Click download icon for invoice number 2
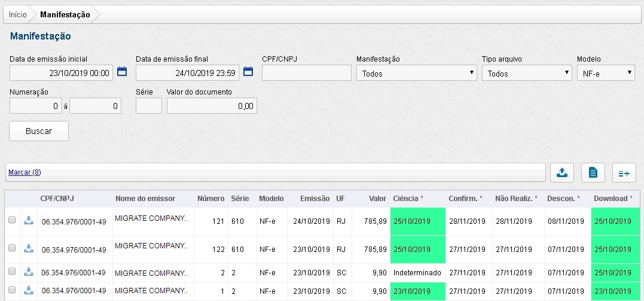The image size is (644, 301). pyautogui.click(x=28, y=272)
